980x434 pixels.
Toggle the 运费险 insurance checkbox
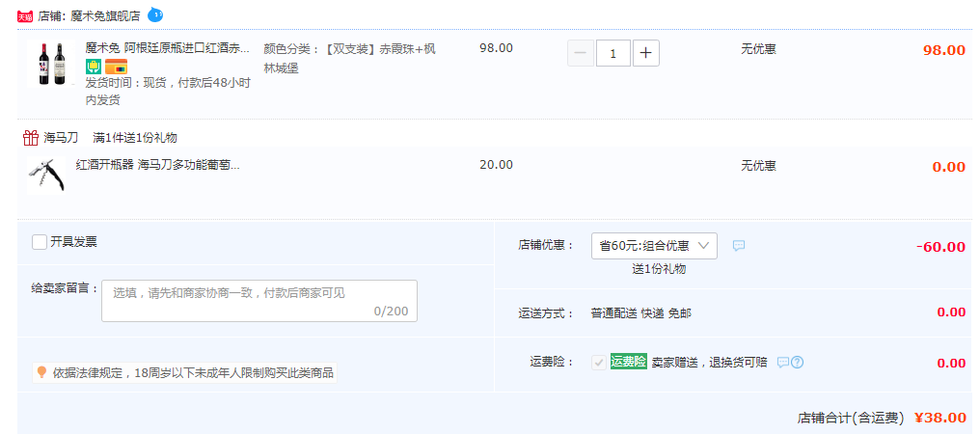(599, 362)
